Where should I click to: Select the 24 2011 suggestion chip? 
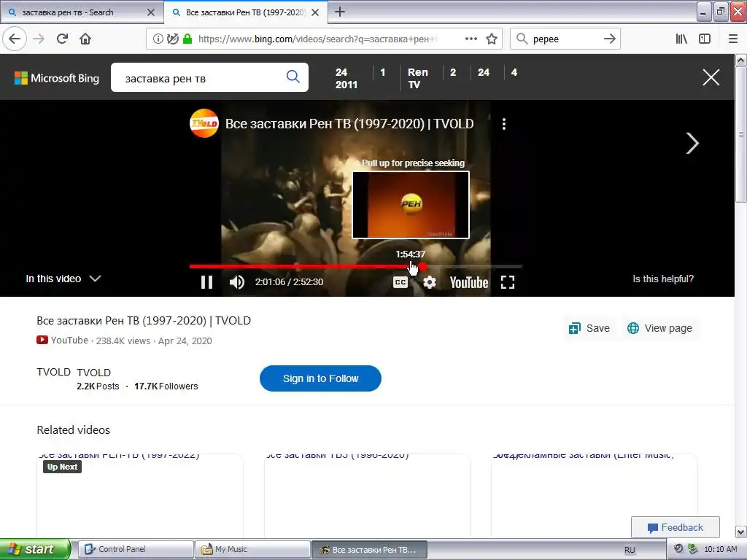coord(347,78)
